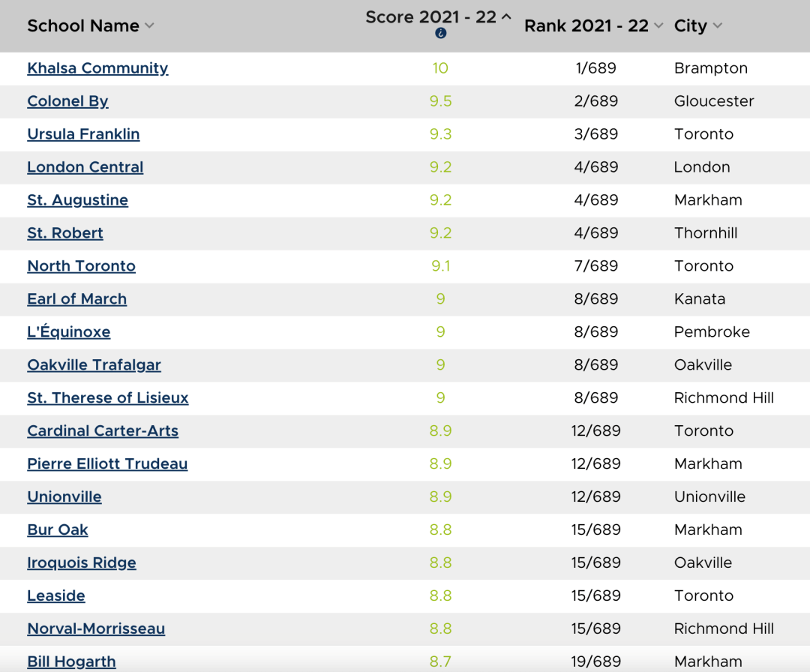Select score 10 for Khalsa Community
This screenshot has height=672, width=810.
point(441,68)
